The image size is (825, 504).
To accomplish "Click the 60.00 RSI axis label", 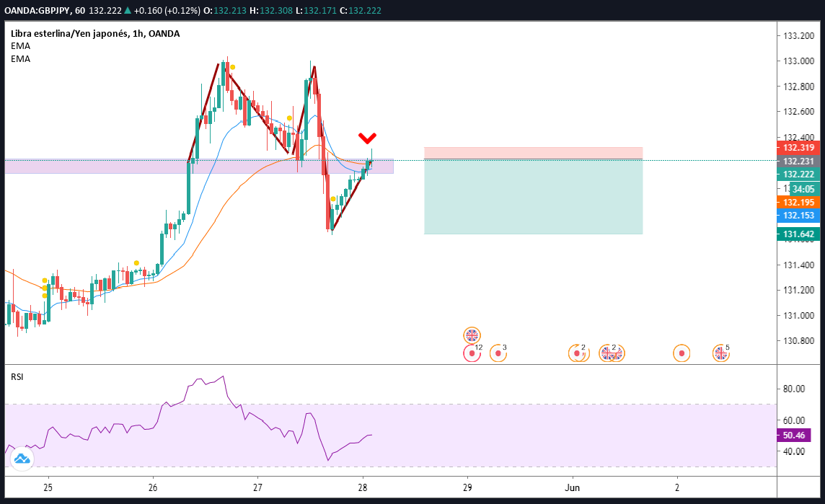I will pyautogui.click(x=794, y=420).
